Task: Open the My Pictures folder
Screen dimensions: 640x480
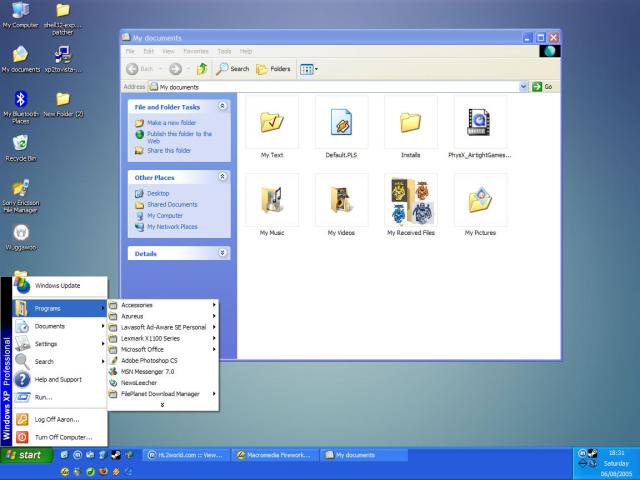Action: [480, 205]
